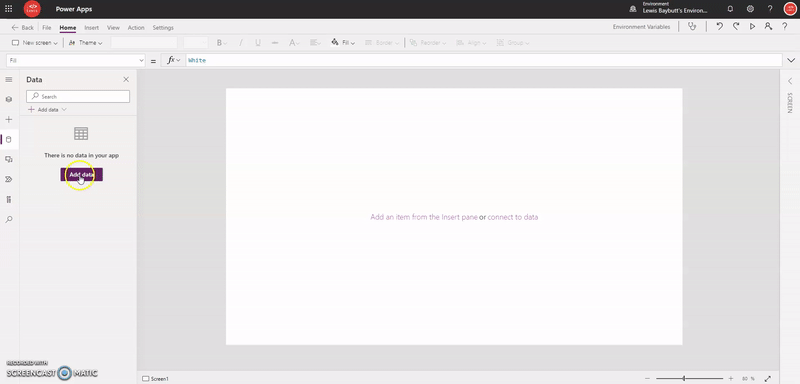Screen dimensions: 800x384
Task: Open the Fill property dropdown
Action: [x=77, y=60]
